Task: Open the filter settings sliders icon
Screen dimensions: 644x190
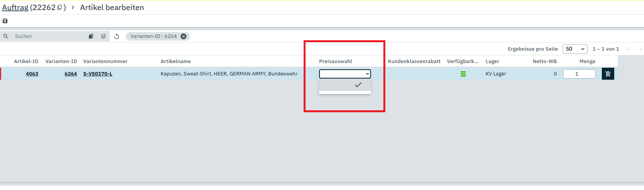Action: pos(103,36)
